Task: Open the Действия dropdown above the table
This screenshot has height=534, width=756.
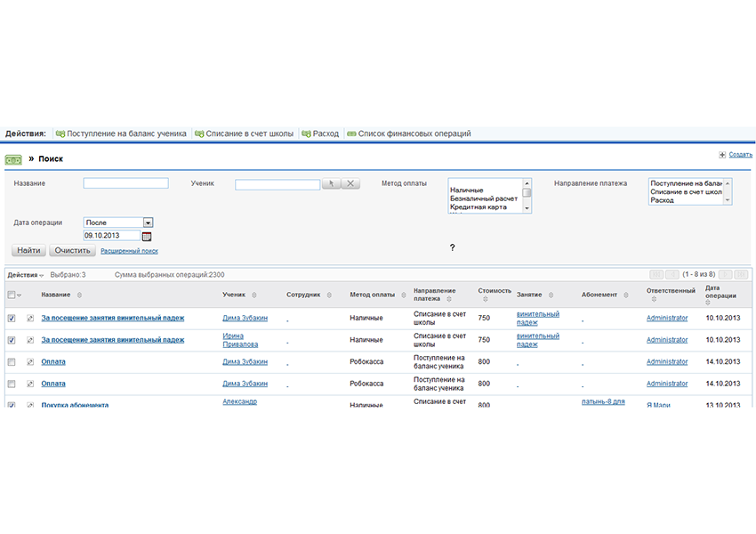Action: [26, 275]
